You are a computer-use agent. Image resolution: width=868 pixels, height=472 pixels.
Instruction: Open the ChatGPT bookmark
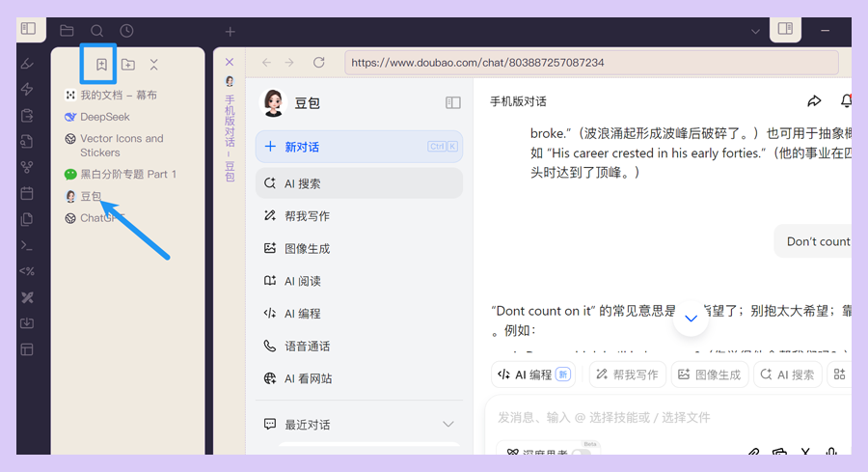(x=95, y=218)
